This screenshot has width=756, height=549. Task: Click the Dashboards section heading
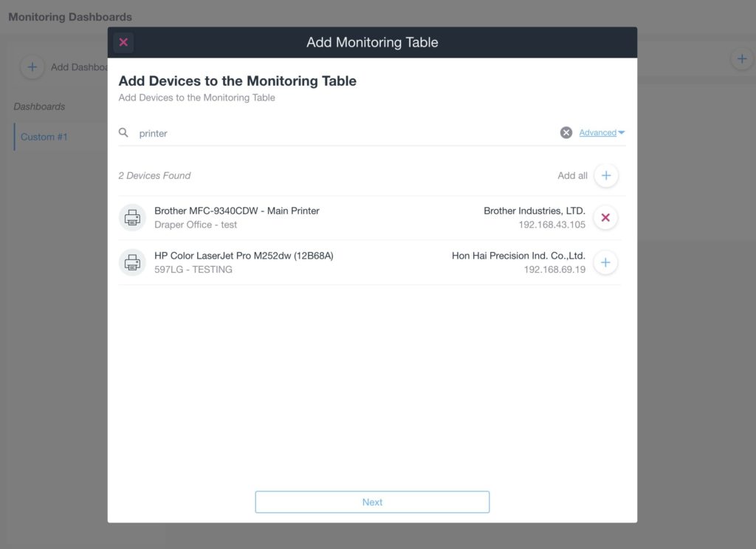(x=39, y=106)
